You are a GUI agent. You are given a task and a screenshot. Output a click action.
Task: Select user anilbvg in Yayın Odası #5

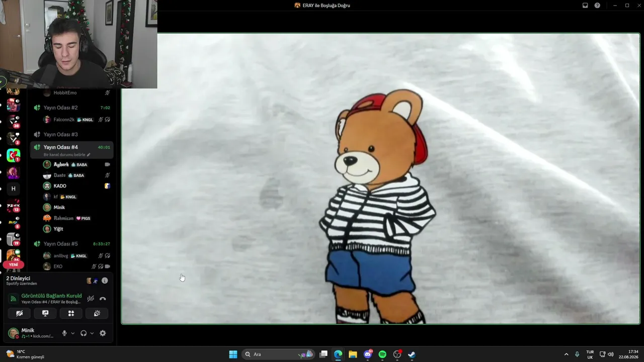pos(77,256)
